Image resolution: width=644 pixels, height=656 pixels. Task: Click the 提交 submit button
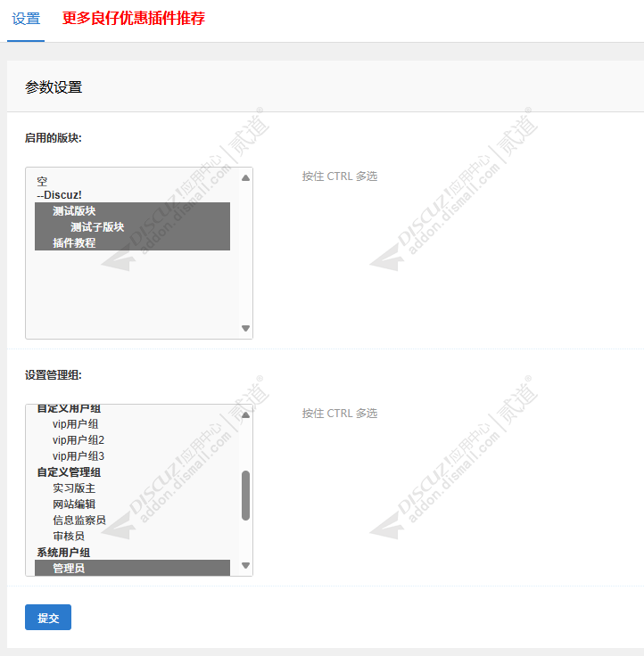[48, 617]
